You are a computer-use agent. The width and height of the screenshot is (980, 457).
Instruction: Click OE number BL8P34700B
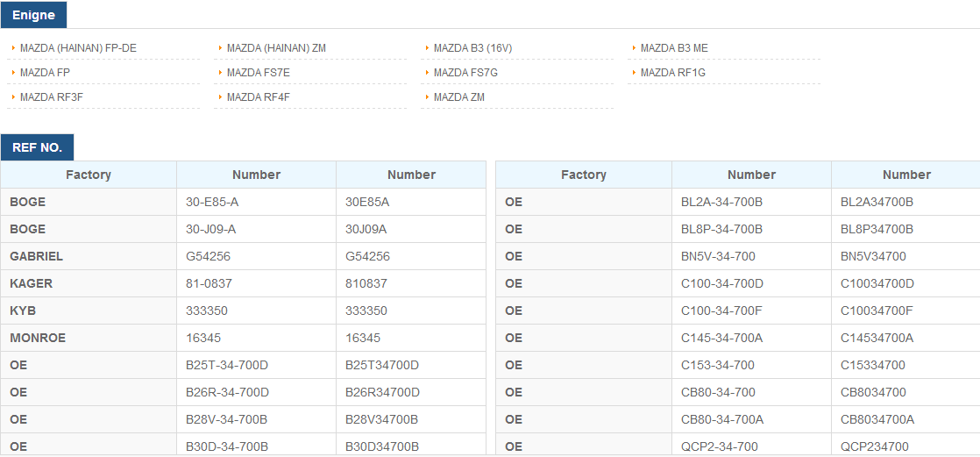[x=877, y=230]
